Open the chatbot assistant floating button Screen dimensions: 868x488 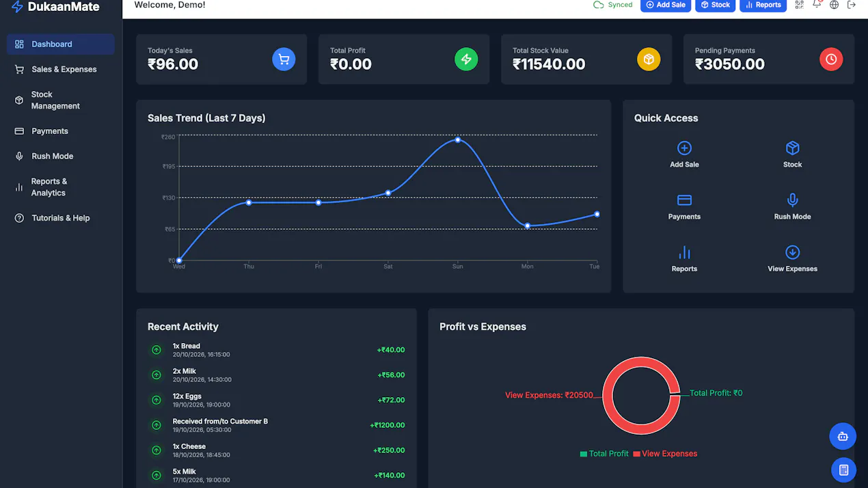coord(843,436)
